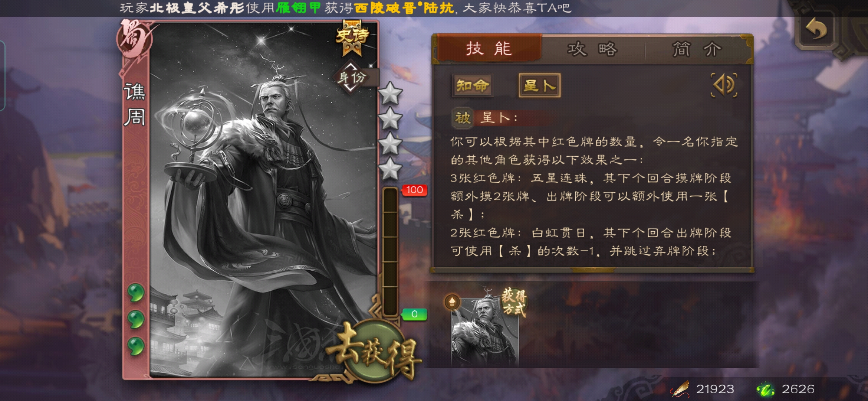Click the feather currency icon

pyautogui.click(x=680, y=389)
